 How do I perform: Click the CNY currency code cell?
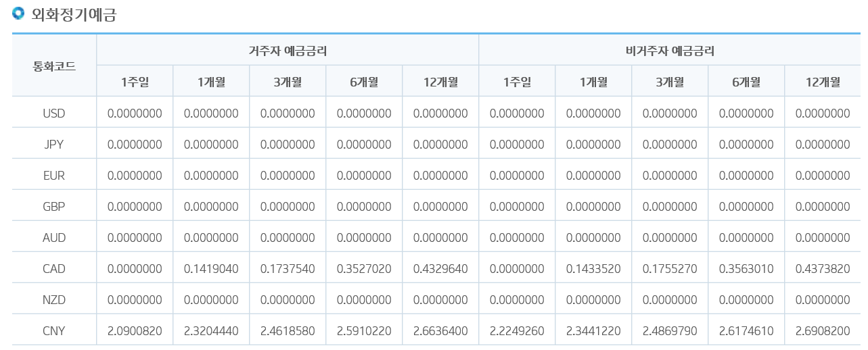[x=54, y=330]
